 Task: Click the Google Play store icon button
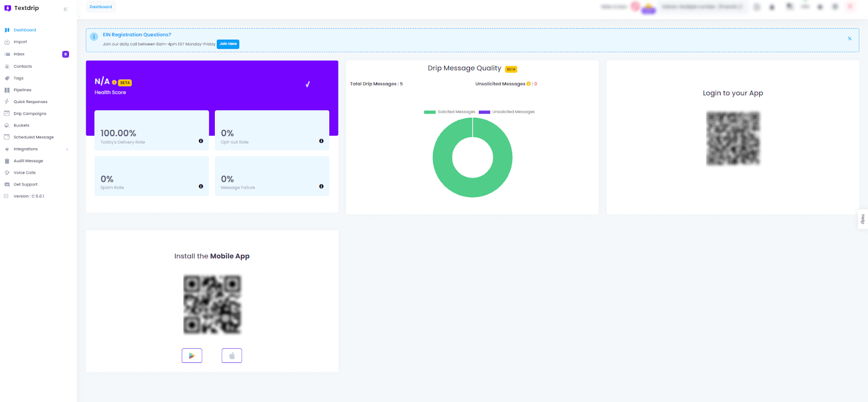click(192, 356)
